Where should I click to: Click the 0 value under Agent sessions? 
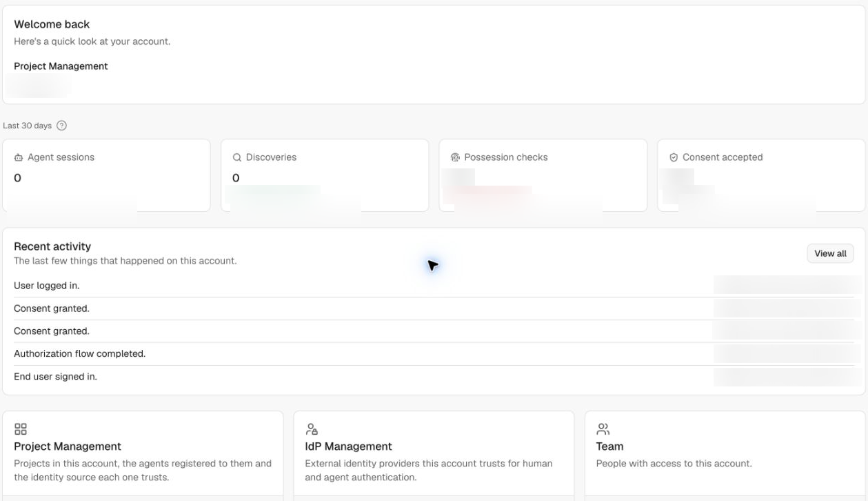17,178
